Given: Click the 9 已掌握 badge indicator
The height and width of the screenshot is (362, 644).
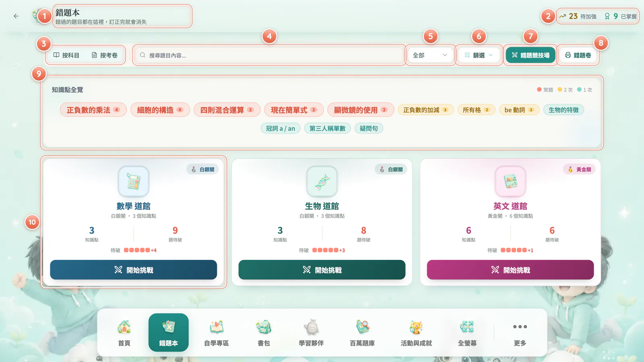Looking at the screenshot, I should click(x=620, y=16).
